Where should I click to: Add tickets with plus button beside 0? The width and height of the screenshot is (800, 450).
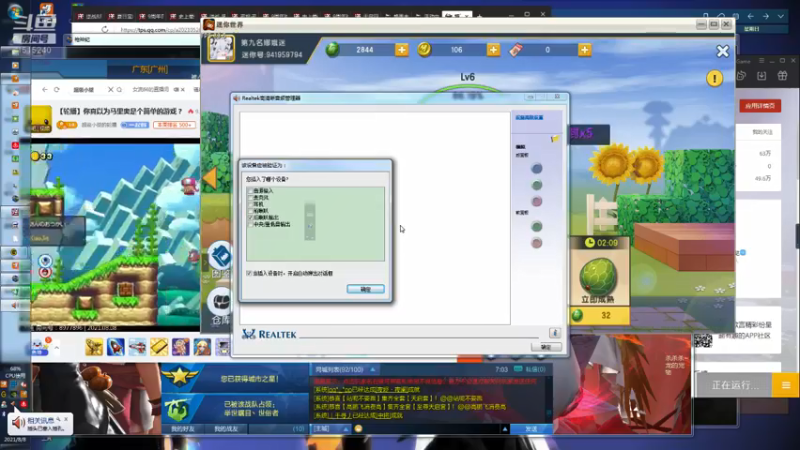(584, 49)
